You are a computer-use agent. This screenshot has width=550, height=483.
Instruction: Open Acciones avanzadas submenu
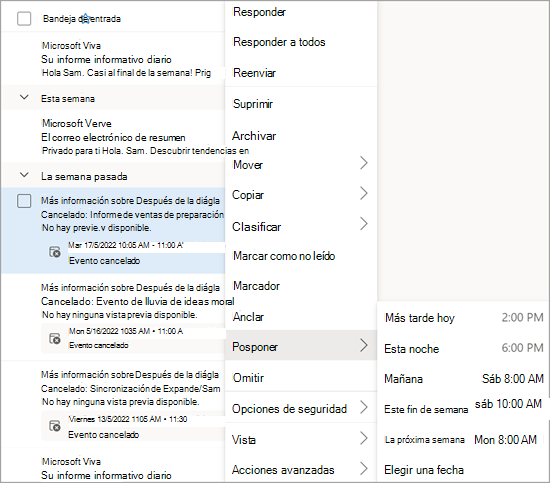pyautogui.click(x=301, y=469)
